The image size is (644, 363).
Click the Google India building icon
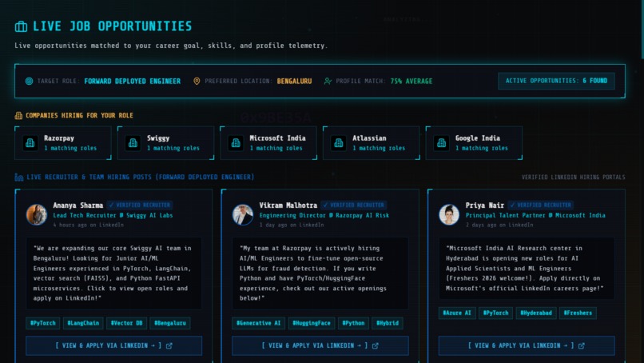[x=442, y=143]
